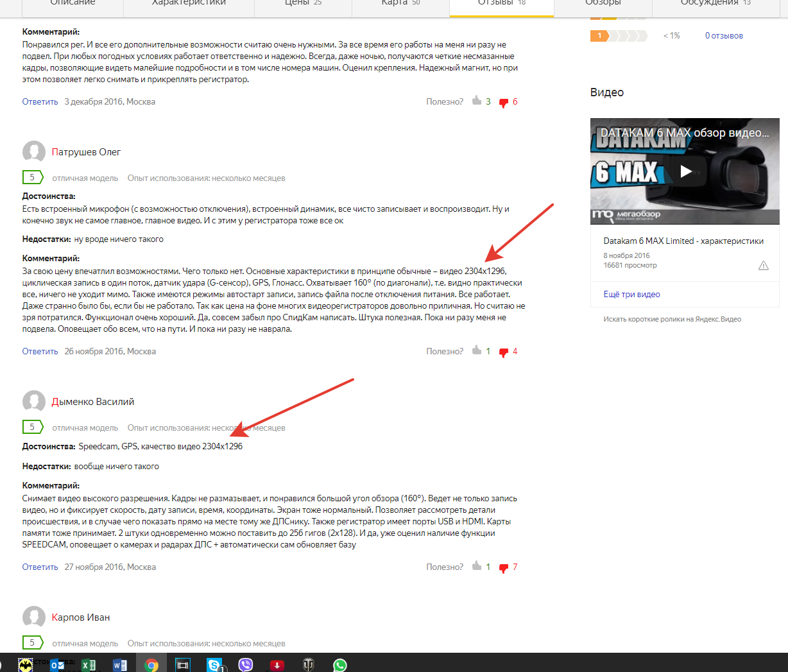Screen dimensions: 788x672
Task: Click the '0 отзывов' link
Action: [724, 36]
